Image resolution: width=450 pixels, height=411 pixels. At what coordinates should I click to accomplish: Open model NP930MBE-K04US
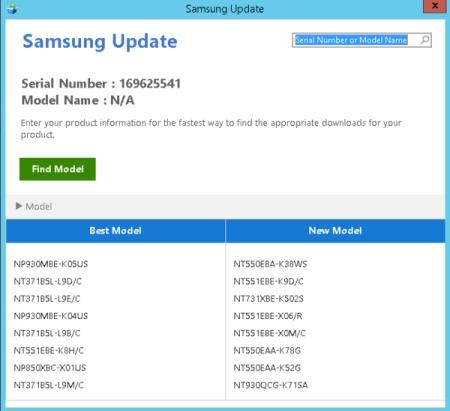(51, 316)
